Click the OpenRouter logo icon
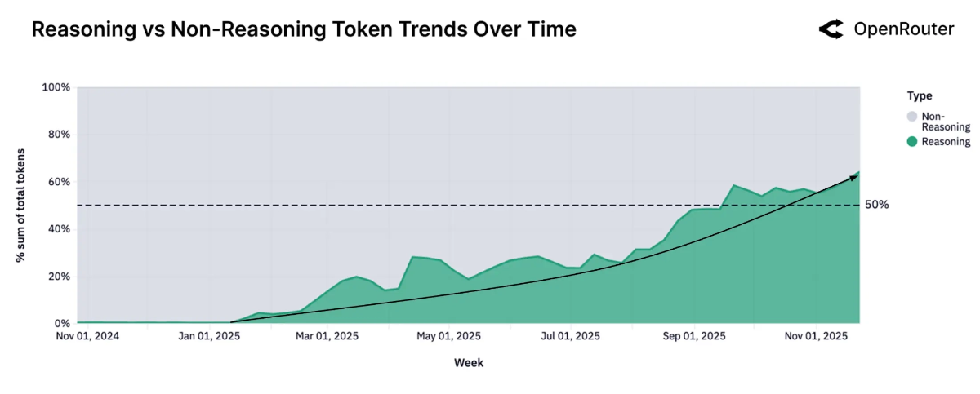This screenshot has height=394, width=980. click(x=831, y=30)
